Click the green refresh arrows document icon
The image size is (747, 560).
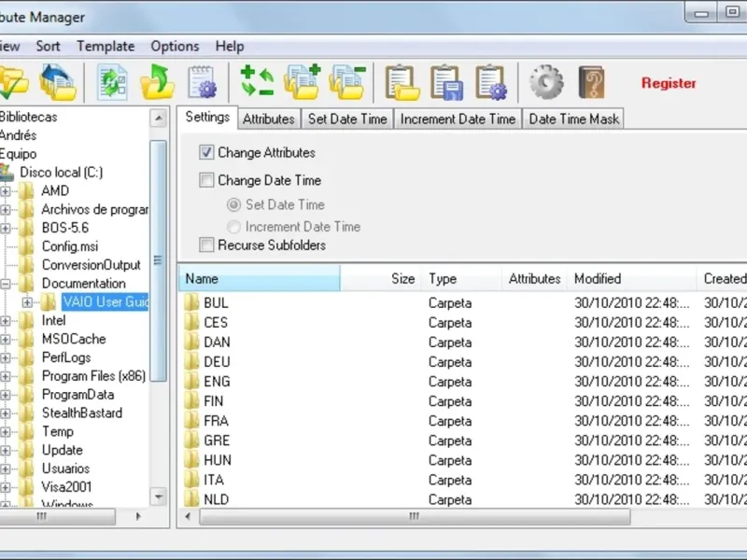112,82
